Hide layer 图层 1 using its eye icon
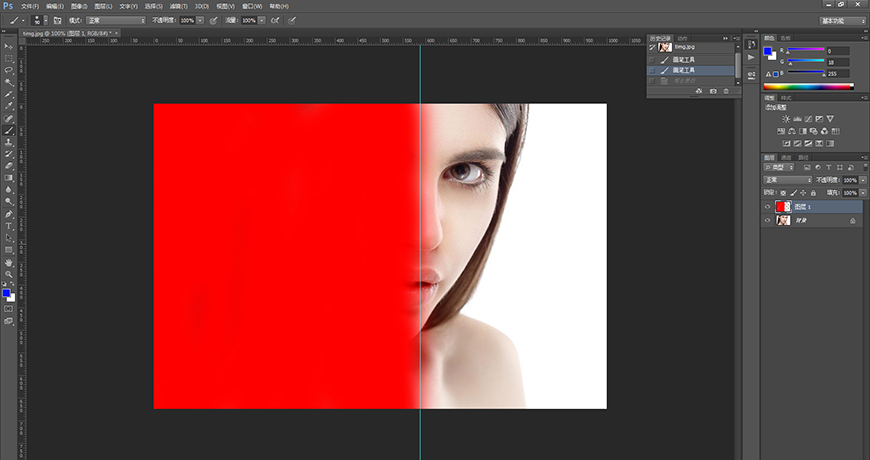The image size is (870, 460). click(x=767, y=207)
